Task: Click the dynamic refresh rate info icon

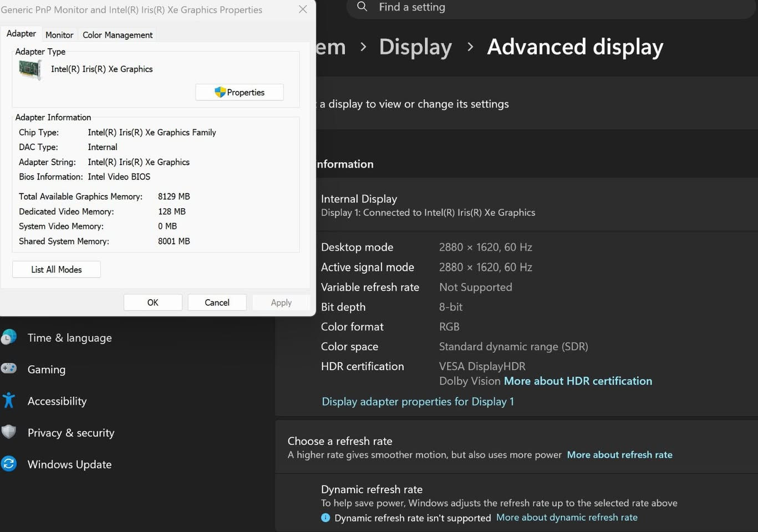Action: (325, 518)
